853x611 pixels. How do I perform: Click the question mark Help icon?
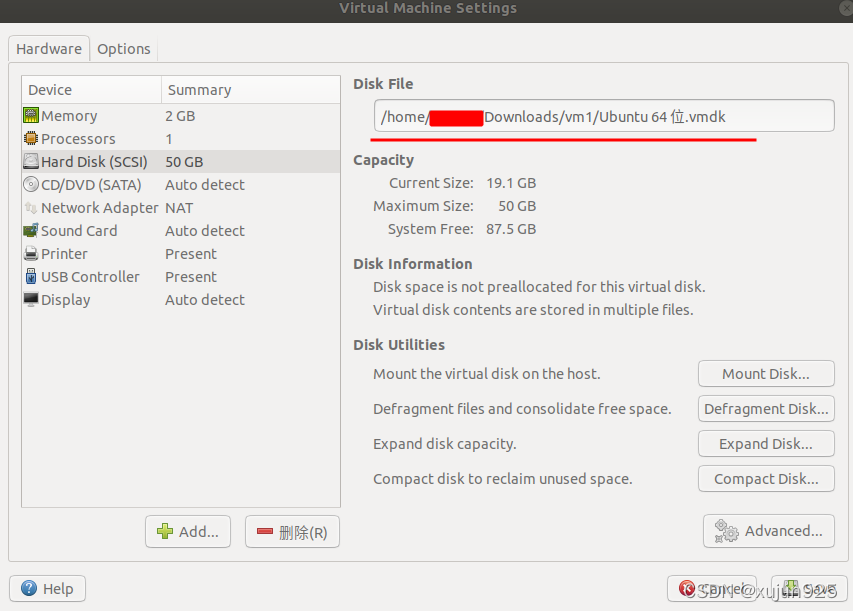pos(29,588)
